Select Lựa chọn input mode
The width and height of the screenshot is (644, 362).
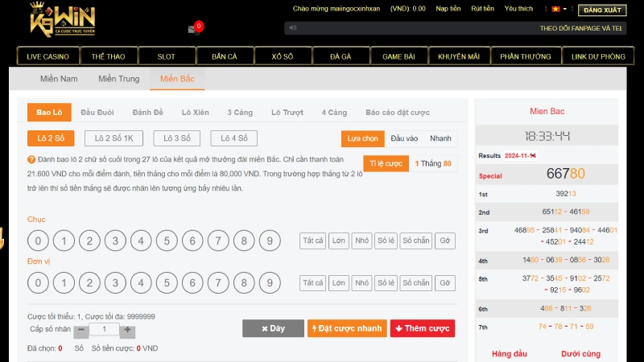coord(363,138)
